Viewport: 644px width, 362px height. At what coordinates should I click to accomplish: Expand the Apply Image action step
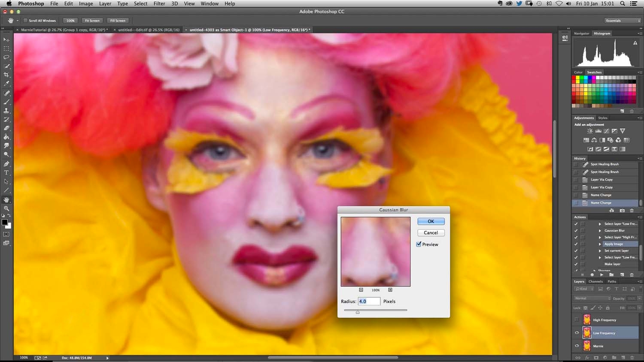(600, 244)
